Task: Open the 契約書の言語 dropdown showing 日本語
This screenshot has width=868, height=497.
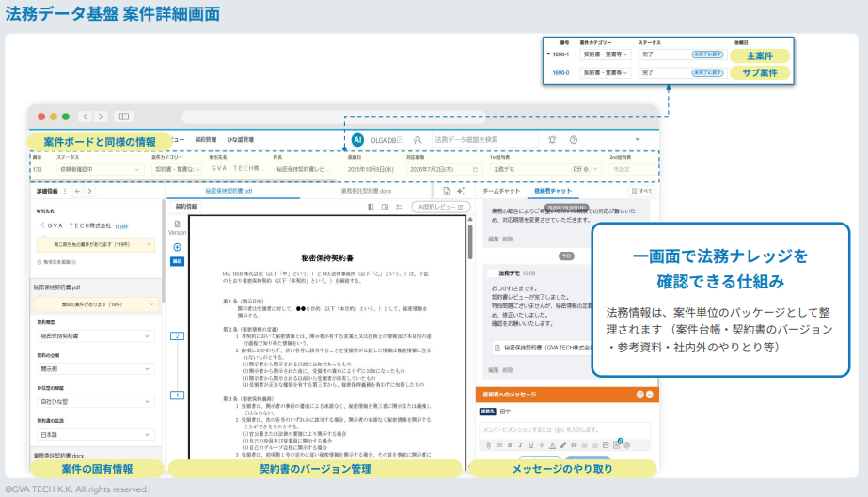Action: 96,435
